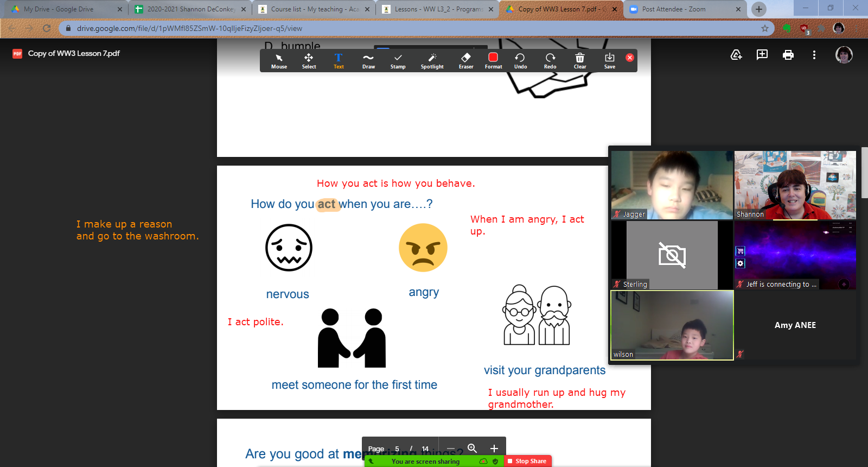The height and width of the screenshot is (467, 868).
Task: Open a new browser tab
Action: [759, 9]
